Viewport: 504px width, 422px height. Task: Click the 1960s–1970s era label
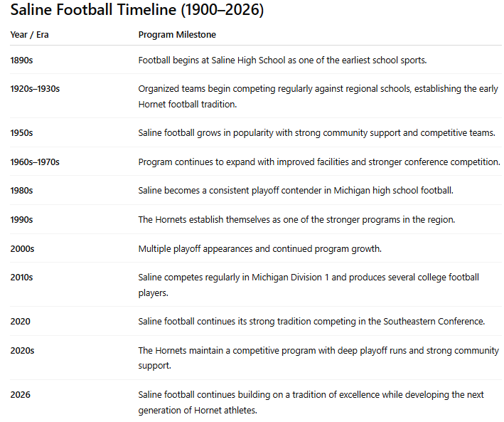pos(35,162)
